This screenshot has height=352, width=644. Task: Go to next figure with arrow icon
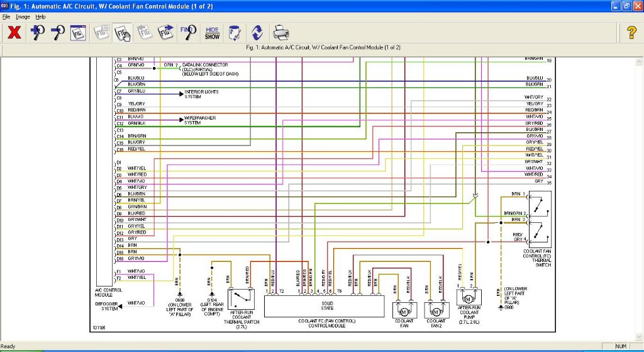pyautogui.click(x=166, y=33)
